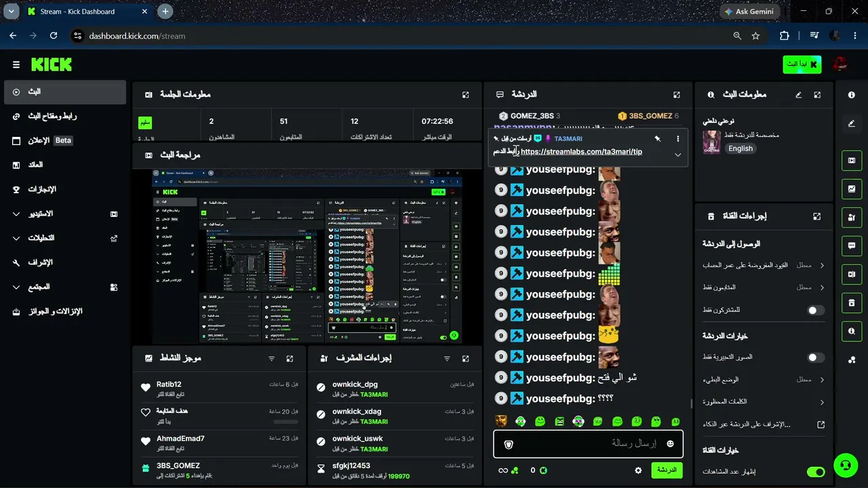Toggle the Chat bubble widget in right rail

click(852, 245)
